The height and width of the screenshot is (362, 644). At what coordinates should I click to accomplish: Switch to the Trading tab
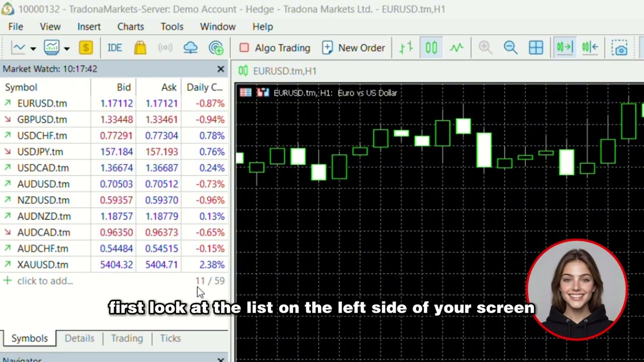click(x=127, y=338)
